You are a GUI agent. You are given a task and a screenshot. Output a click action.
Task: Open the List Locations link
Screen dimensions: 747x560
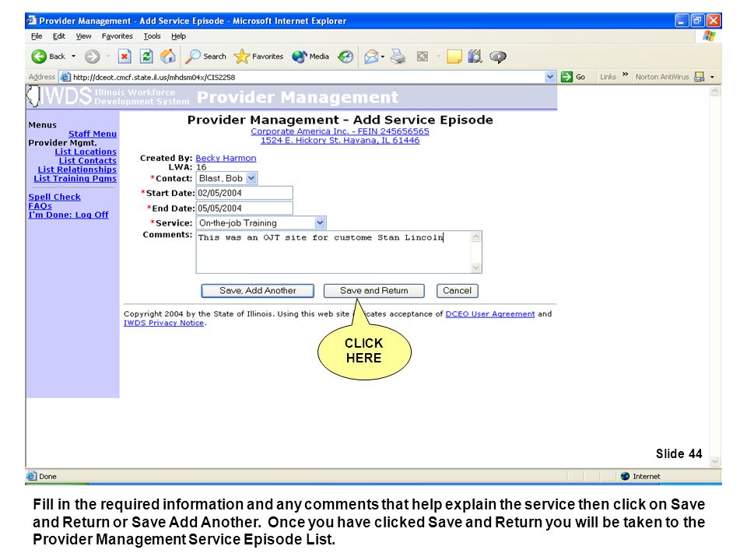[x=86, y=152]
